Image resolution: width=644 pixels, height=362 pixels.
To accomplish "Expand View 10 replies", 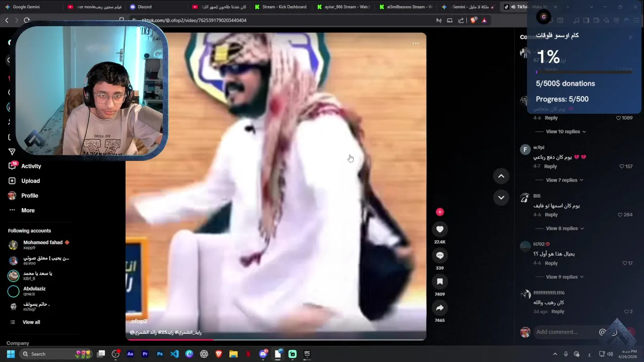I will pyautogui.click(x=566, y=132).
